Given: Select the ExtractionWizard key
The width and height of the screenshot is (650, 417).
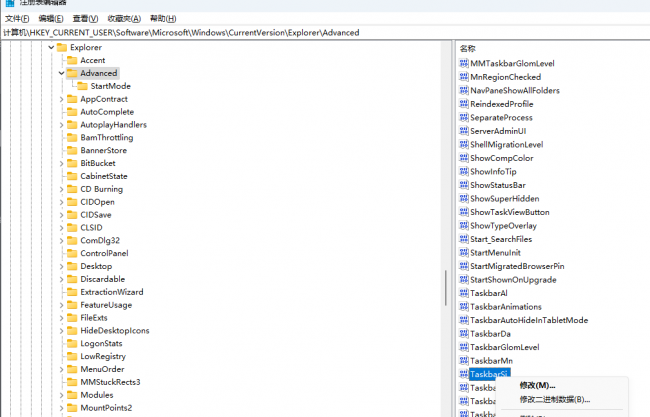Looking at the screenshot, I should tap(112, 292).
